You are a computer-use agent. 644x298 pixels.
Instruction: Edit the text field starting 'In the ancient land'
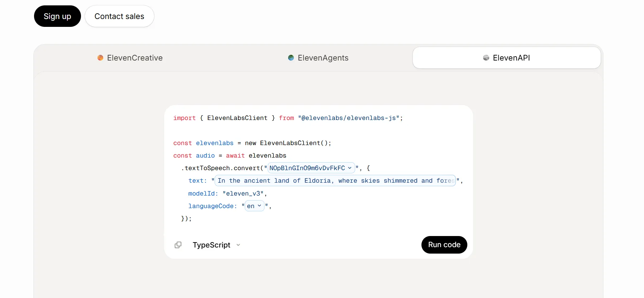coord(335,181)
